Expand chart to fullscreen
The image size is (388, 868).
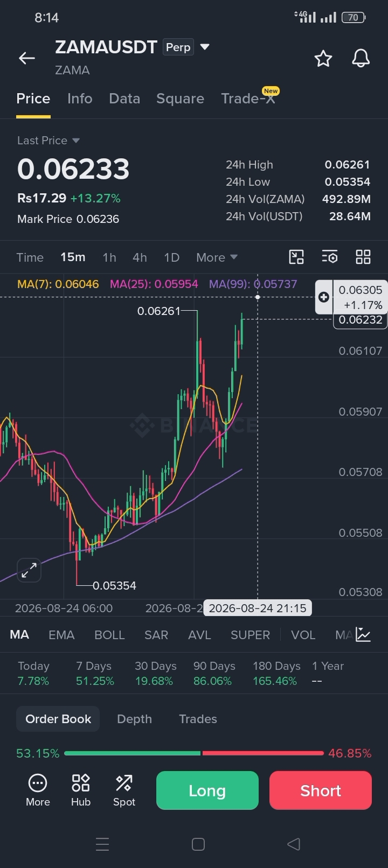coord(29,570)
